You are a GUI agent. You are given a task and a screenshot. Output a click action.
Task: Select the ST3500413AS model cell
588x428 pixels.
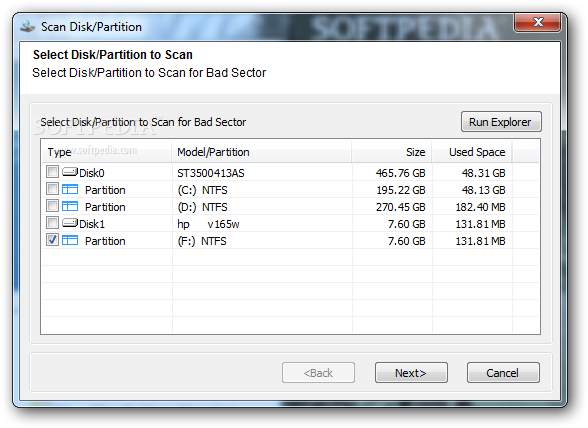coord(211,173)
